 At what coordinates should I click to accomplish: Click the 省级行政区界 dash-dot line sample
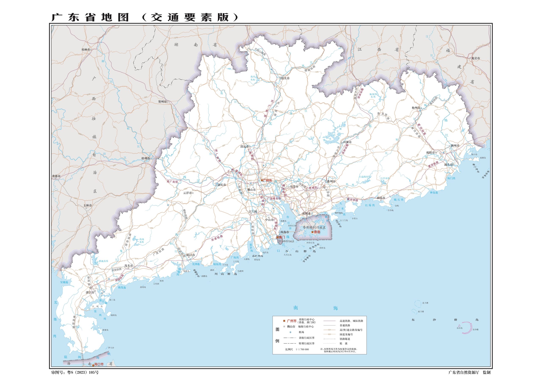pos(290,338)
